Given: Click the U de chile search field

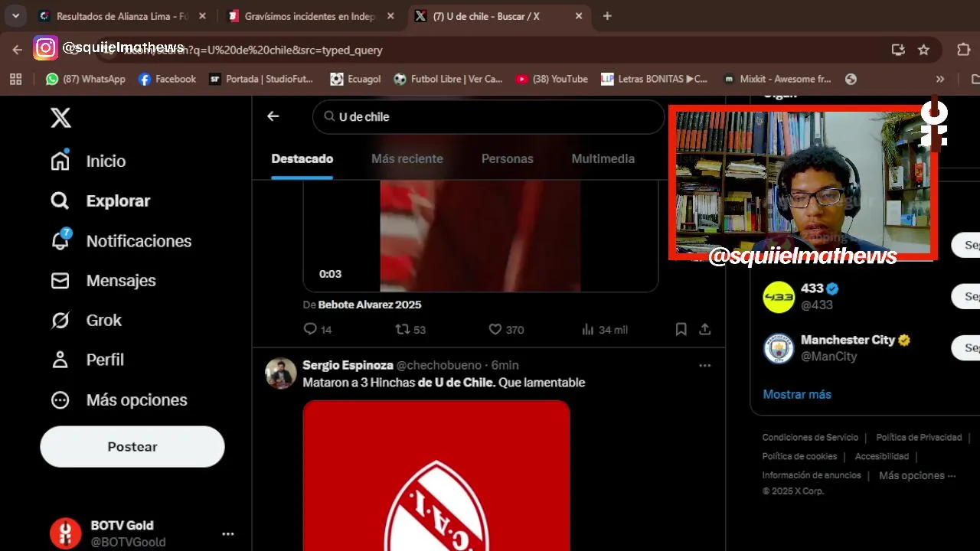Looking at the screenshot, I should pos(488,116).
